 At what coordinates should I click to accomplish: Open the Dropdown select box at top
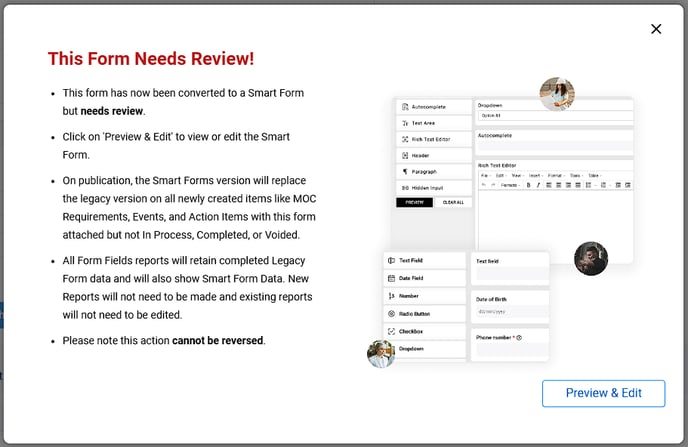click(554, 116)
